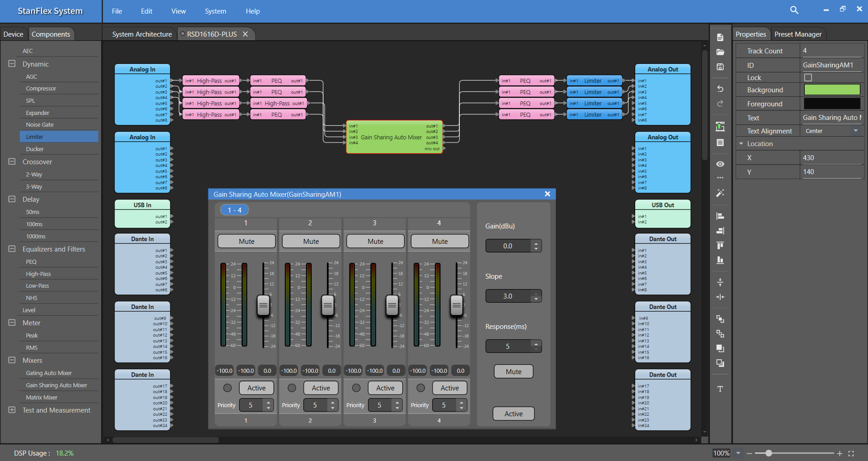Toggle channel 1 round indicator beside Active
Viewport: 868px width, 461px height.
[227, 388]
